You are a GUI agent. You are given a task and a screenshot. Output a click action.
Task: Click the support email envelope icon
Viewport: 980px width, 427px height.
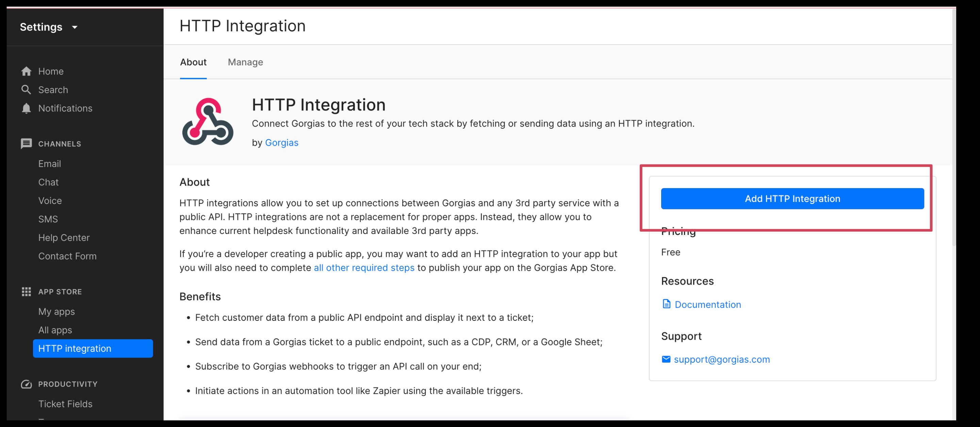666,359
